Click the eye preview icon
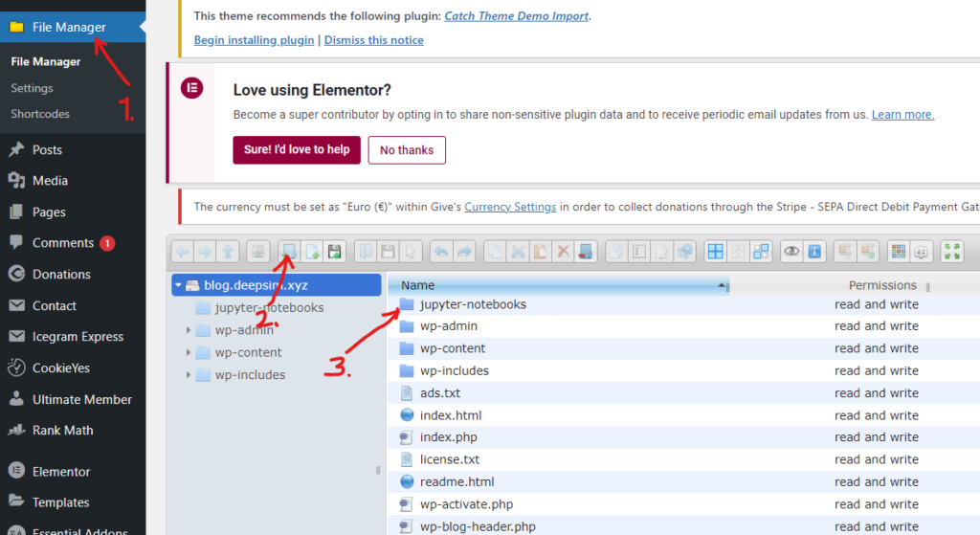 pos(791,252)
